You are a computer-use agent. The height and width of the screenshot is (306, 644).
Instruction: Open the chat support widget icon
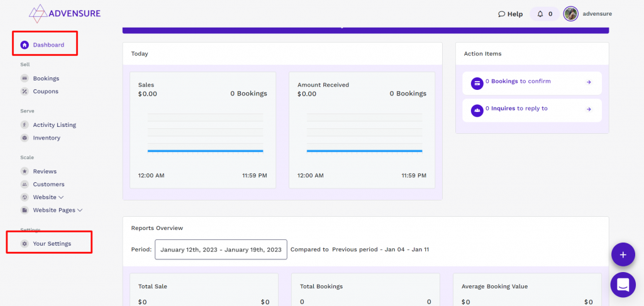coord(623,285)
